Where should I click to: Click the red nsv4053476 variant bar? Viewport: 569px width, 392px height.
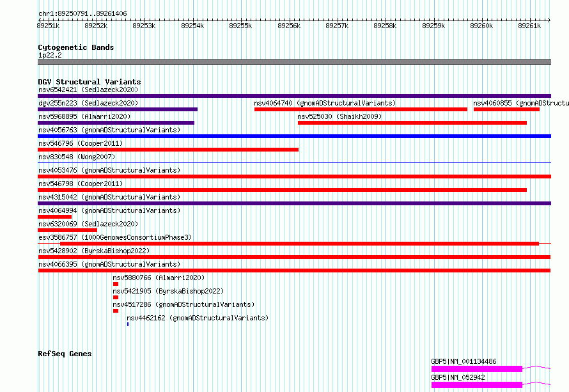tap(294, 176)
